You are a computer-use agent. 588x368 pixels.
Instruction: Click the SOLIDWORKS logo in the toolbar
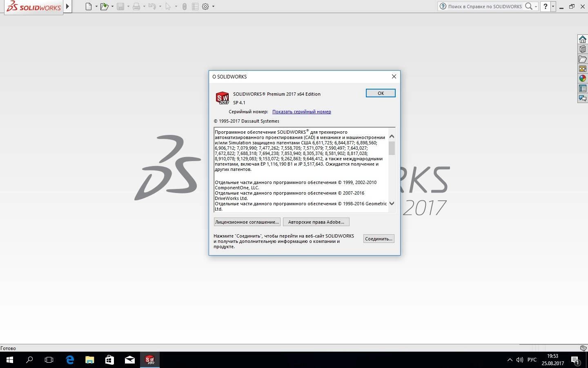34,7
